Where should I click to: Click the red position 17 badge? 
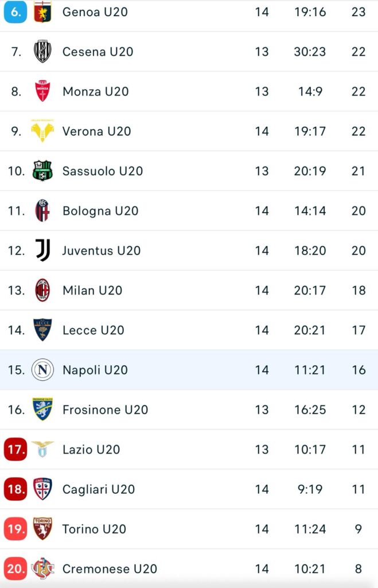[x=15, y=449]
